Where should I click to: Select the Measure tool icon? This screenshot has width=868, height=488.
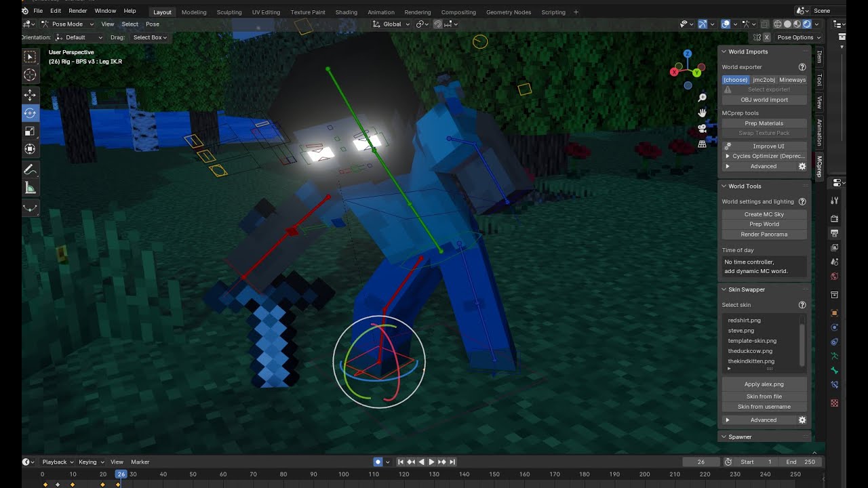point(30,188)
